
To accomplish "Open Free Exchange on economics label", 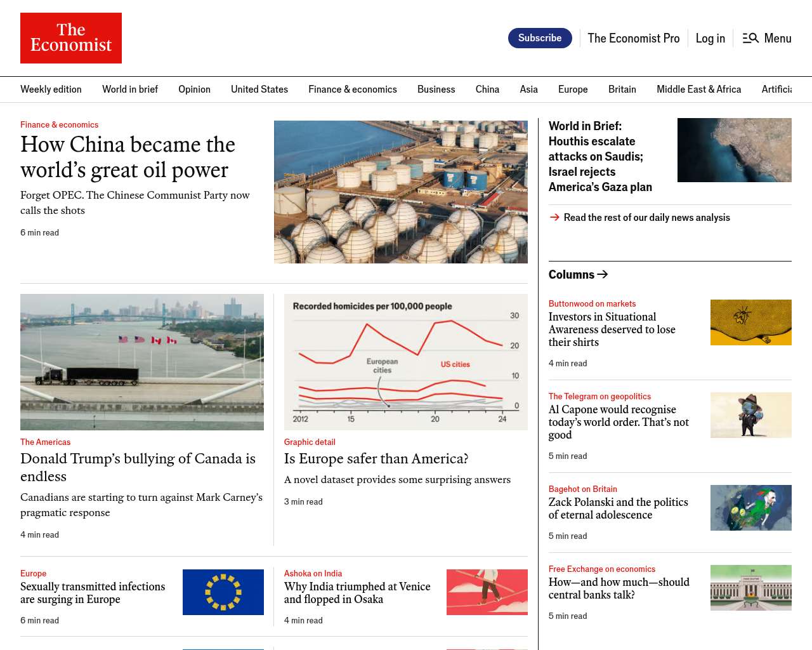I will click(x=602, y=569).
